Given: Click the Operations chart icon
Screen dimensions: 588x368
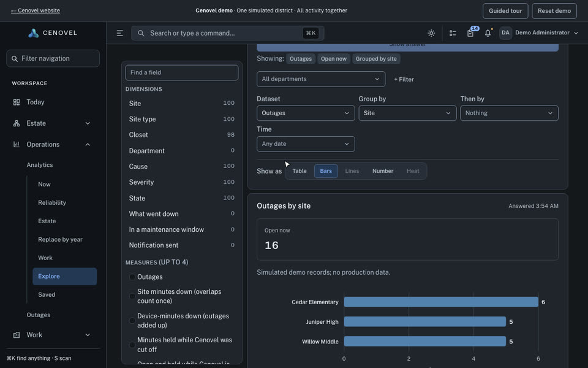Looking at the screenshot, I should (x=17, y=144).
